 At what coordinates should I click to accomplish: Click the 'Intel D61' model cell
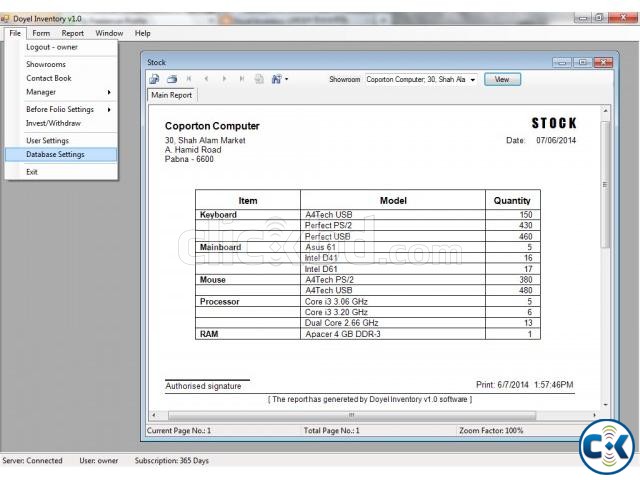pyautogui.click(x=393, y=269)
